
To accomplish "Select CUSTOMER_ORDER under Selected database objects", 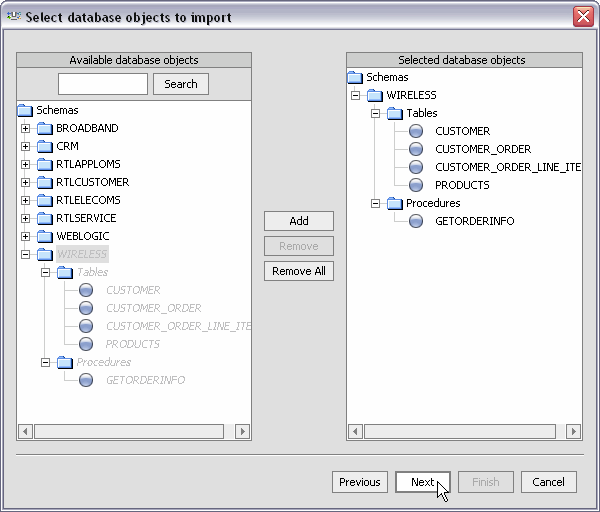I will pyautogui.click(x=483, y=149).
